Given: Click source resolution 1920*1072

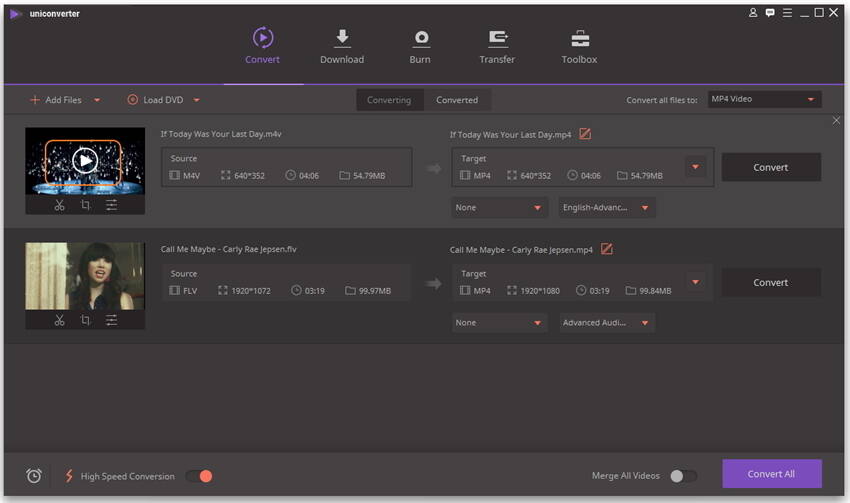Looking at the screenshot, I should click(x=244, y=291).
